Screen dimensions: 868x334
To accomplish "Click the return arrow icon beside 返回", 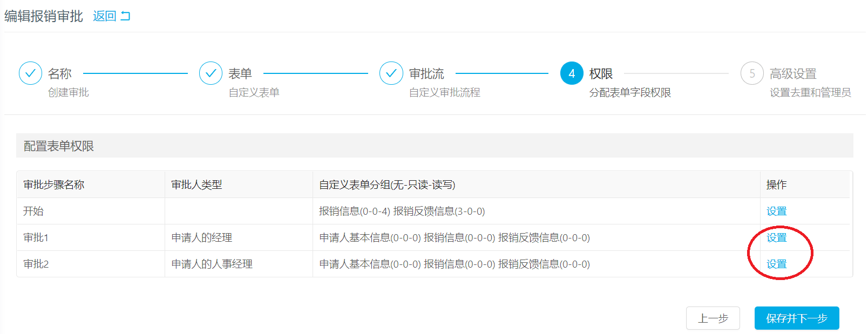I will coord(125,16).
